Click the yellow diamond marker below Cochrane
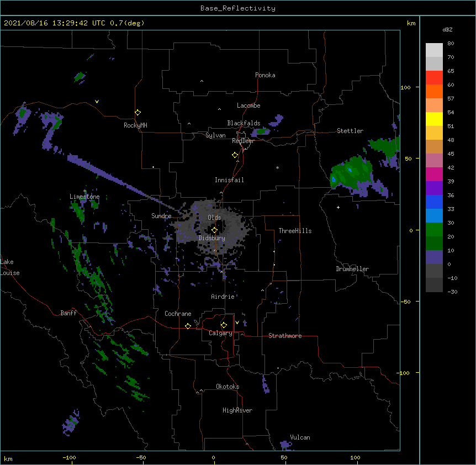 [188, 326]
